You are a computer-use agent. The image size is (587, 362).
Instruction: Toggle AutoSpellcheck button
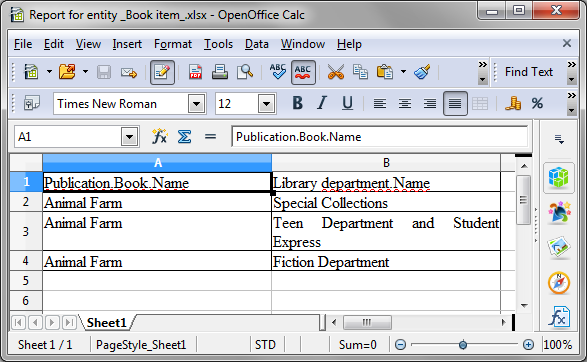point(303,72)
